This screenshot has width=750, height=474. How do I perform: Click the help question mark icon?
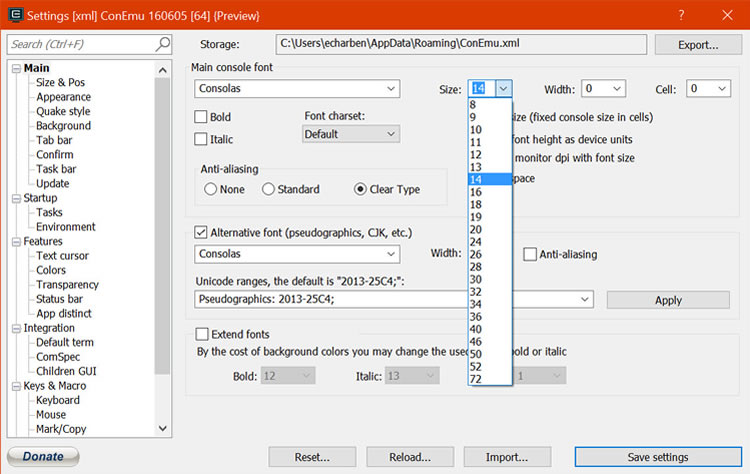point(681,15)
